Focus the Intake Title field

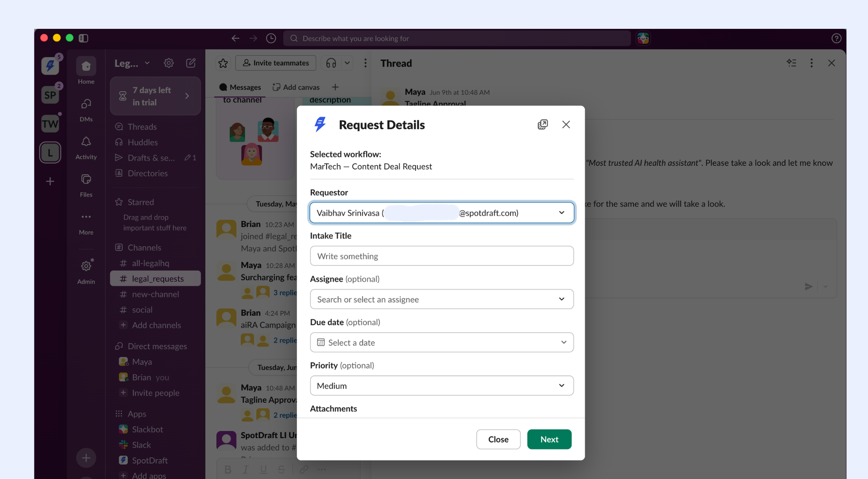(442, 256)
